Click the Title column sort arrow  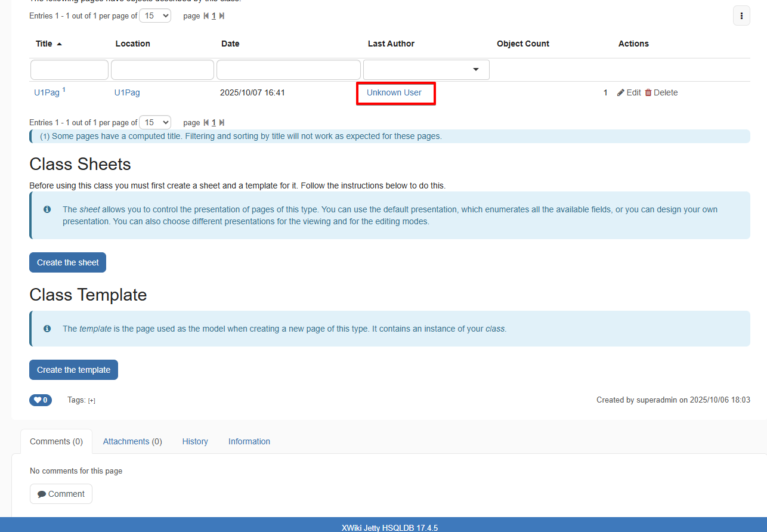pyautogui.click(x=60, y=44)
